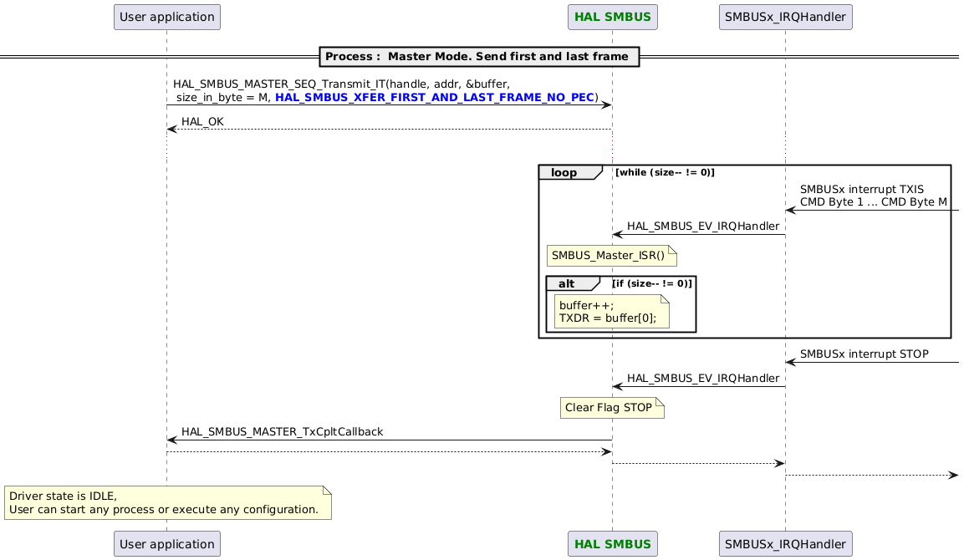Click the HAL SMBUS participant header
The width and height of the screenshot is (964, 560).
(612, 16)
